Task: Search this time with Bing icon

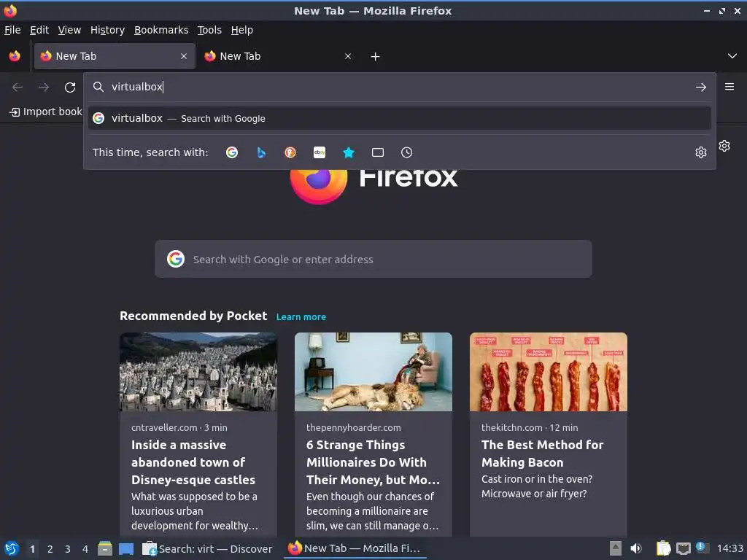Action: coord(261,152)
